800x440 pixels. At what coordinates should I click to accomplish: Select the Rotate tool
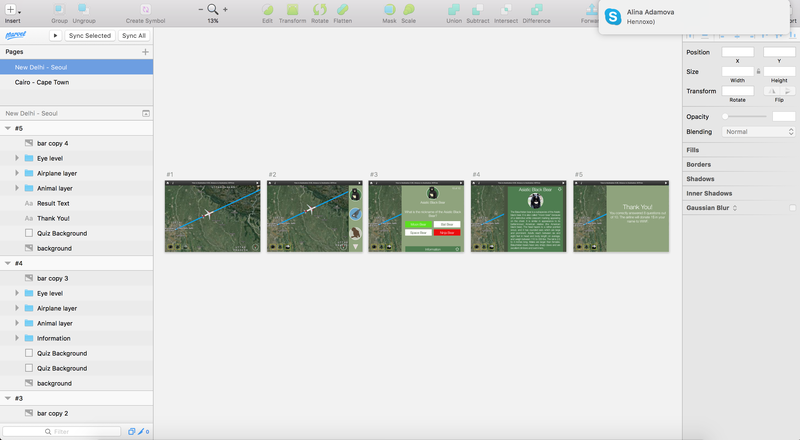coord(319,9)
